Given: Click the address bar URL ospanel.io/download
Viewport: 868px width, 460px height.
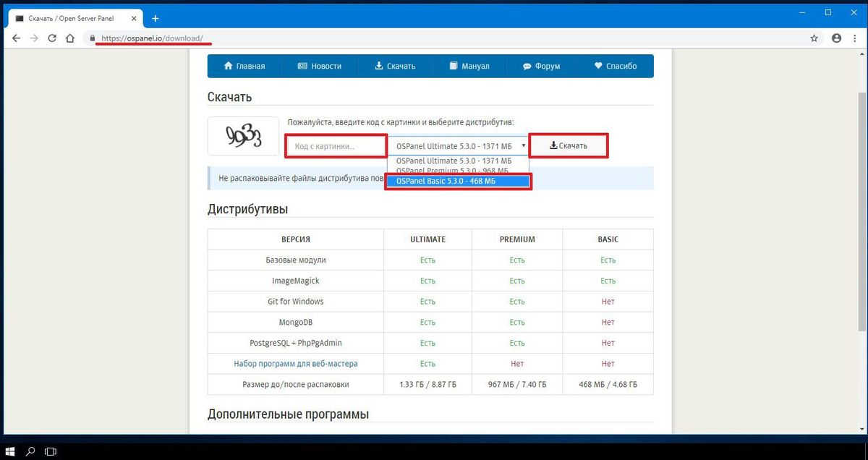Looking at the screenshot, I should click(x=152, y=38).
